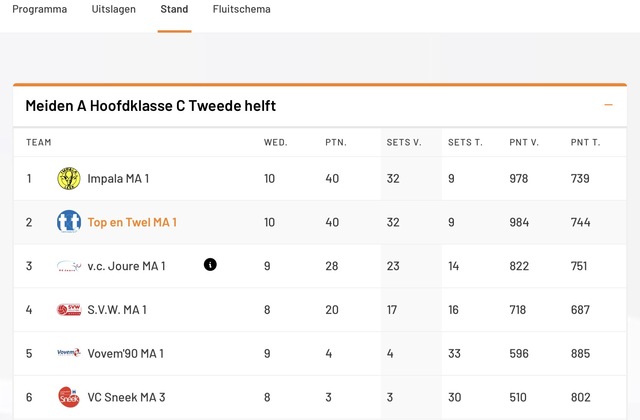640x420 pixels.
Task: Select the v.c. Joure MA 1 team name
Action: click(126, 266)
